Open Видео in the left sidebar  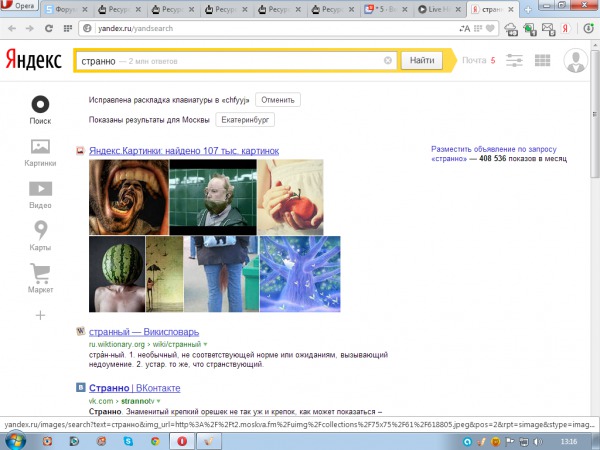tap(40, 195)
